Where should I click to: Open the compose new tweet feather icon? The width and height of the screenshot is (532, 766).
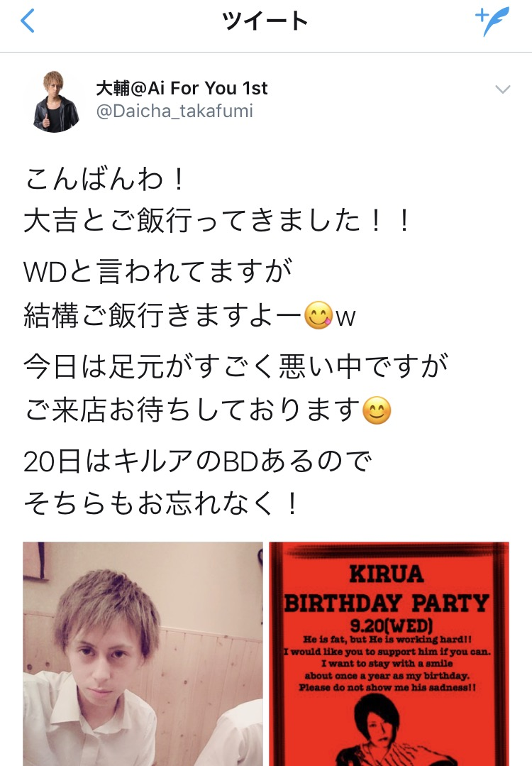[492, 21]
